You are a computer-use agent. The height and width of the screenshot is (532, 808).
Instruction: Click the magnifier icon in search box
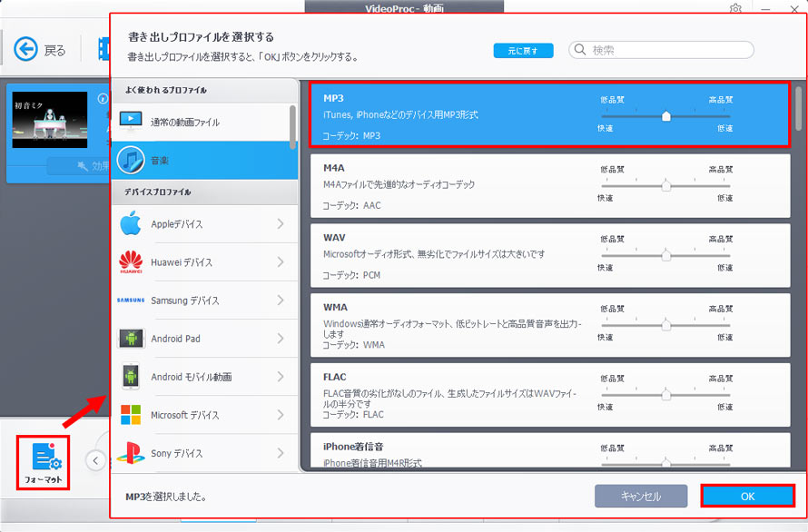[580, 50]
